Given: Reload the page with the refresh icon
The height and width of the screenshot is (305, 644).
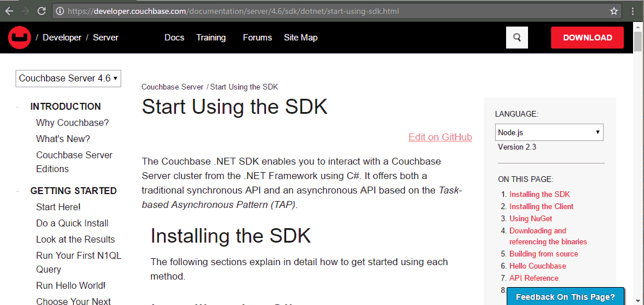Looking at the screenshot, I should pos(42,12).
